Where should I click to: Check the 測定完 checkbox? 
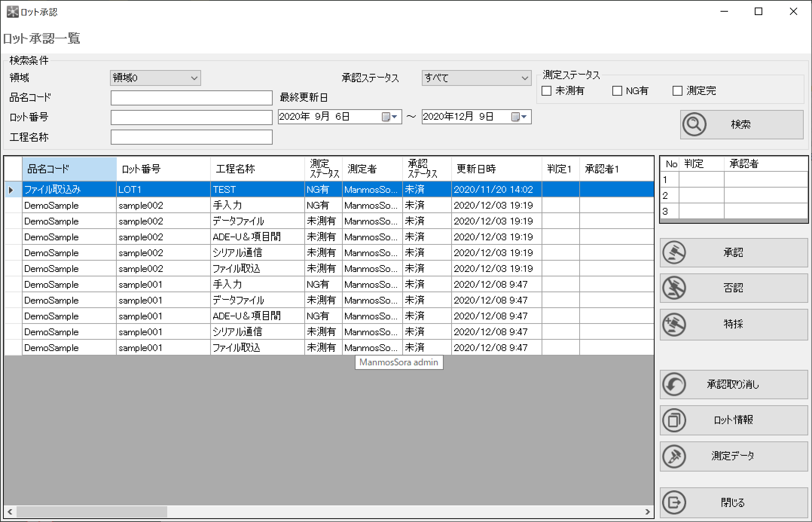click(x=678, y=91)
